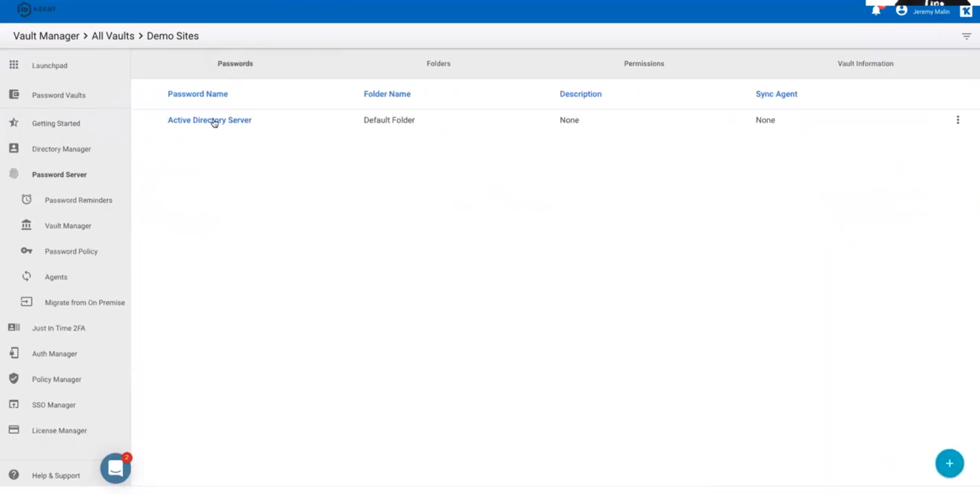Open the Permissions tab
The height and width of the screenshot is (494, 980).
(644, 63)
